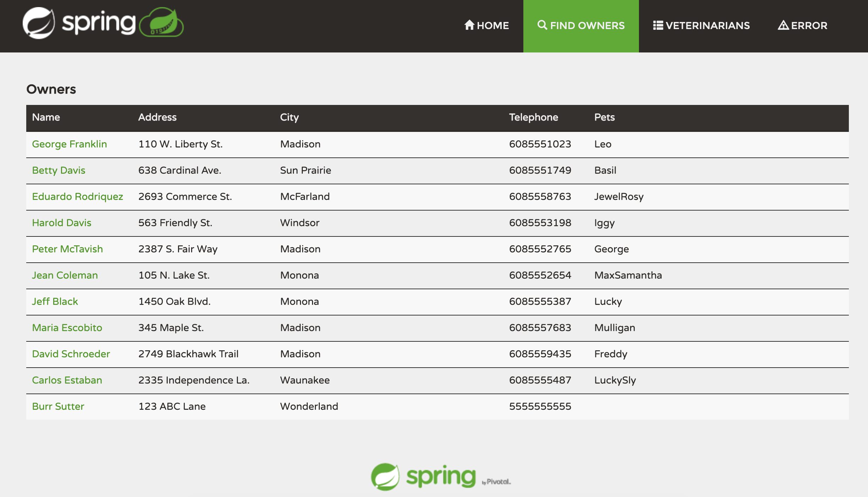Open owner George Franklin's details

click(69, 144)
